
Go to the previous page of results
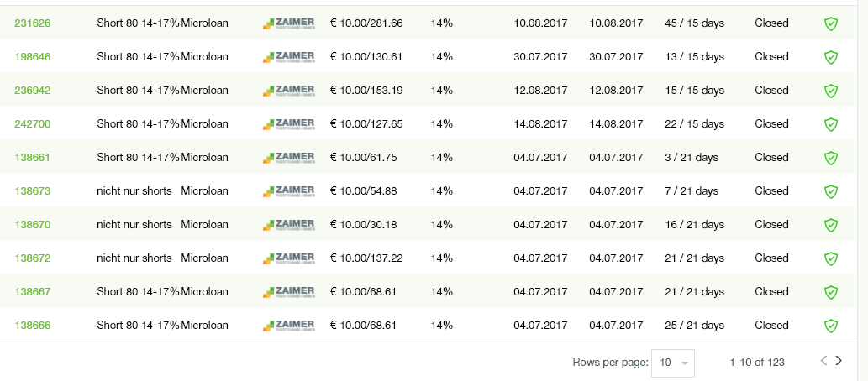823,361
